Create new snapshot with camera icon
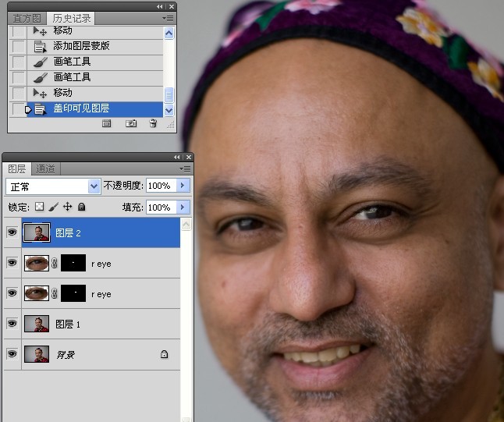Screen dimensions: 504x422 tap(131, 123)
